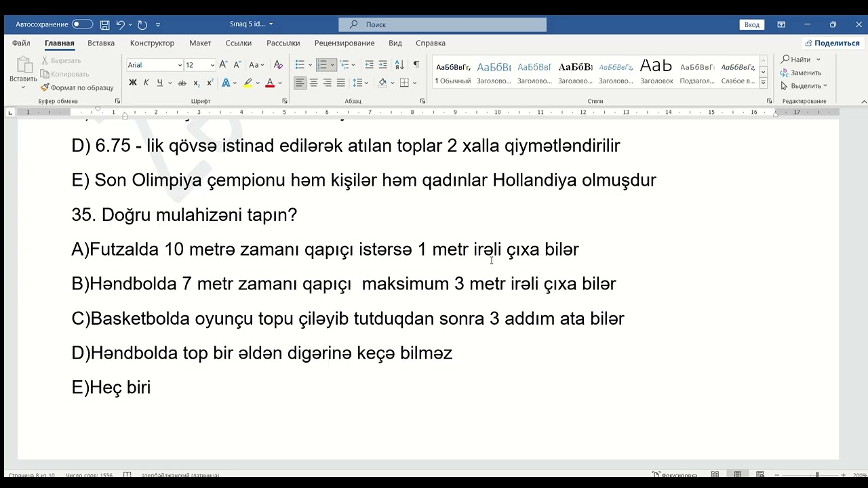The image size is (868, 488).
Task: Switch to the Конструктор ribbon tab
Action: pyautogui.click(x=152, y=43)
